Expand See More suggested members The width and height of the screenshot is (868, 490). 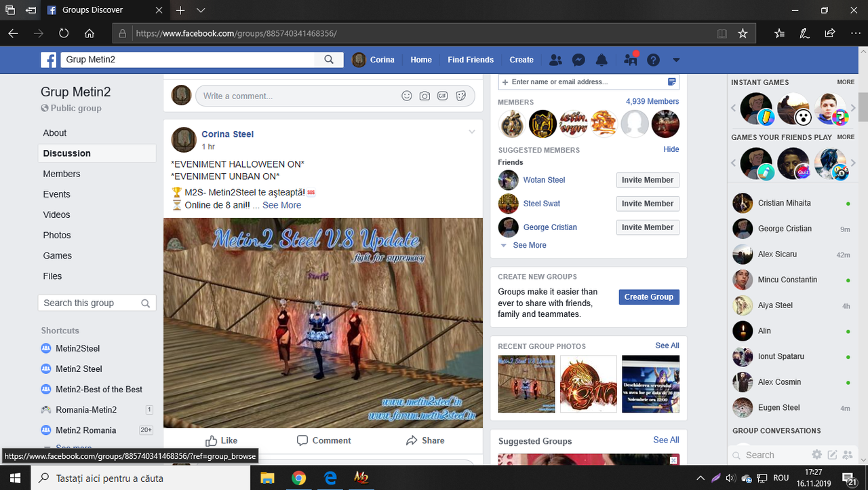pyautogui.click(x=530, y=245)
